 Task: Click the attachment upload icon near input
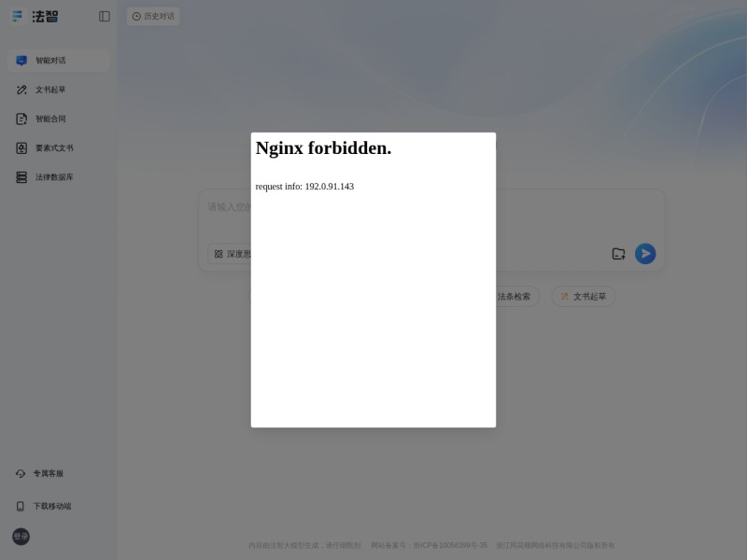[x=618, y=253]
